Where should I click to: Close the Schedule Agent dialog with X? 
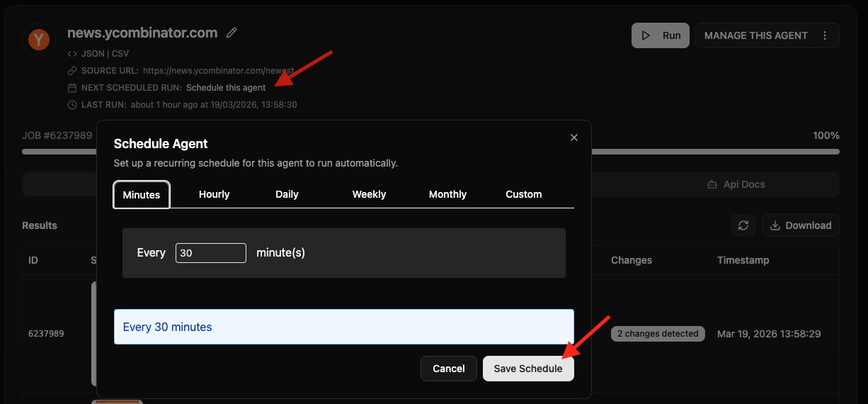pos(574,138)
